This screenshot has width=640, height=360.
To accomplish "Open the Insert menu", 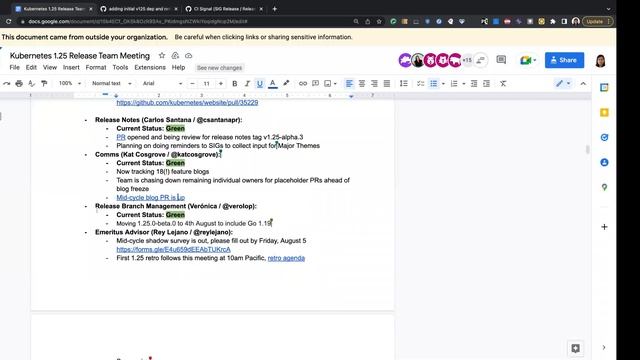I will [71, 67].
